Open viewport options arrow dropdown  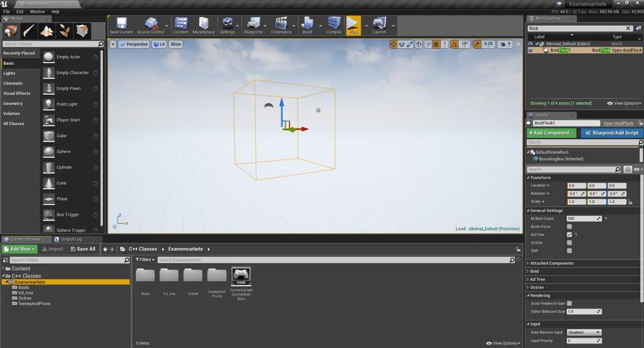[x=113, y=45]
